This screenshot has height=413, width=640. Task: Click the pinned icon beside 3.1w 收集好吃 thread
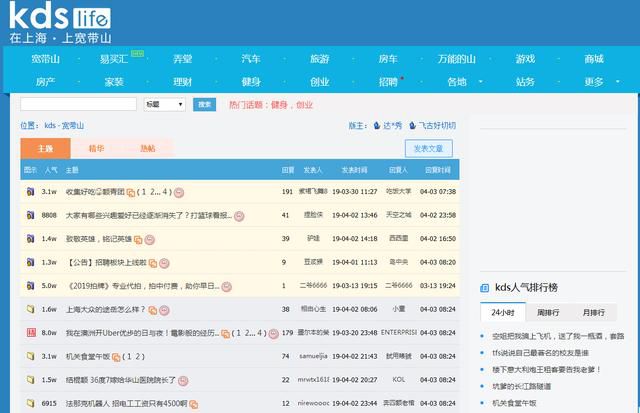30,191
